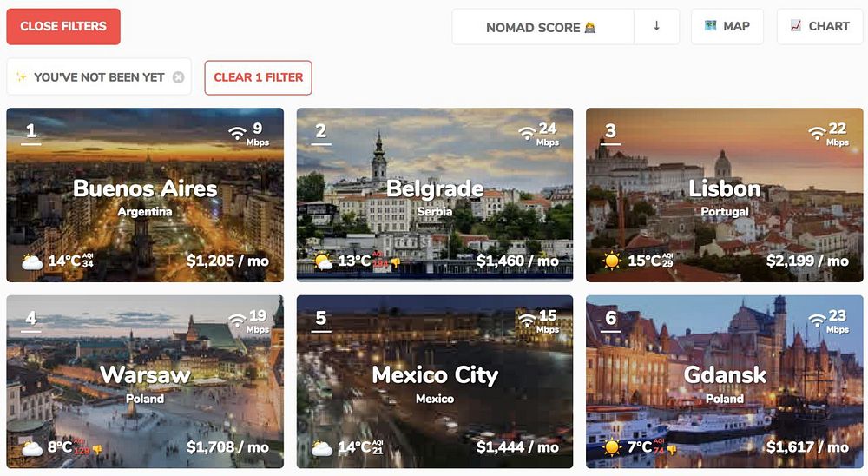Open the Lisbon, Portugal city card
The width and height of the screenshot is (868, 476).
724,195
